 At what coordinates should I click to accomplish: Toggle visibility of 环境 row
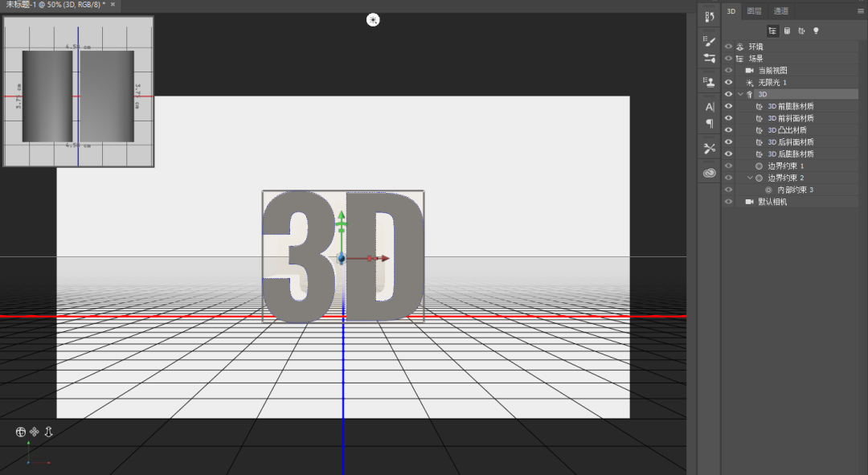(728, 47)
